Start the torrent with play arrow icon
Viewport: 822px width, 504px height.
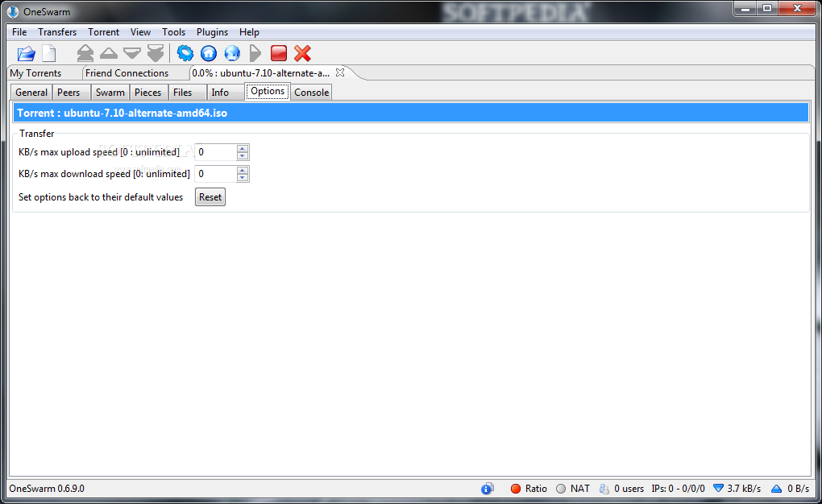point(255,53)
